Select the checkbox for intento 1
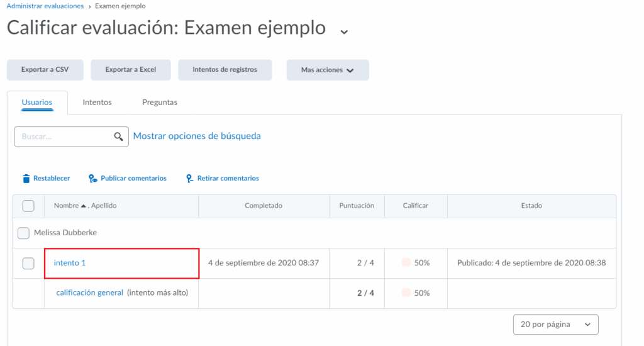 click(x=28, y=264)
